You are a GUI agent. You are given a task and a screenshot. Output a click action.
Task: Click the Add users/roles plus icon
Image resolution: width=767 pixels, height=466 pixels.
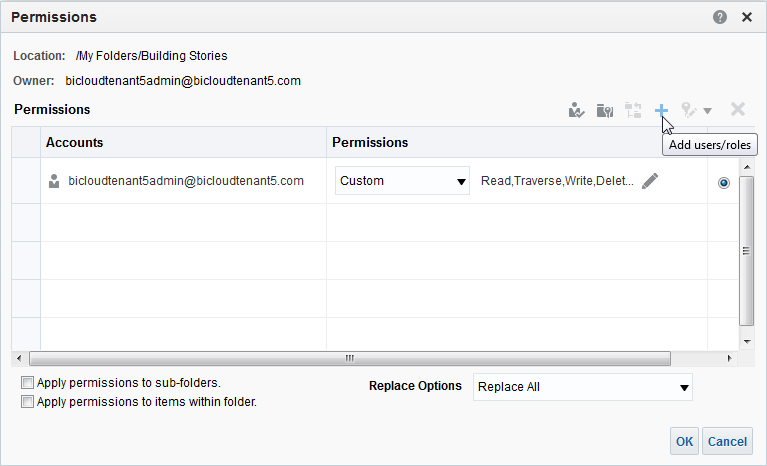click(661, 110)
